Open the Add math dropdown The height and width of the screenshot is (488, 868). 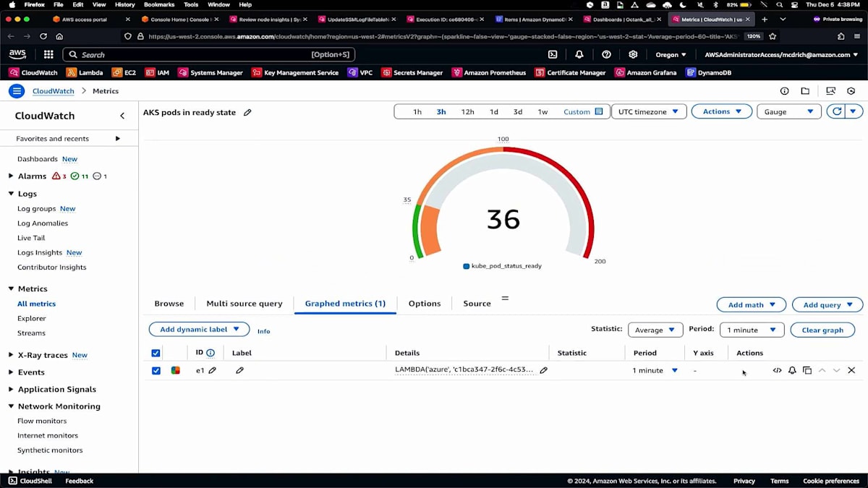[x=752, y=304]
